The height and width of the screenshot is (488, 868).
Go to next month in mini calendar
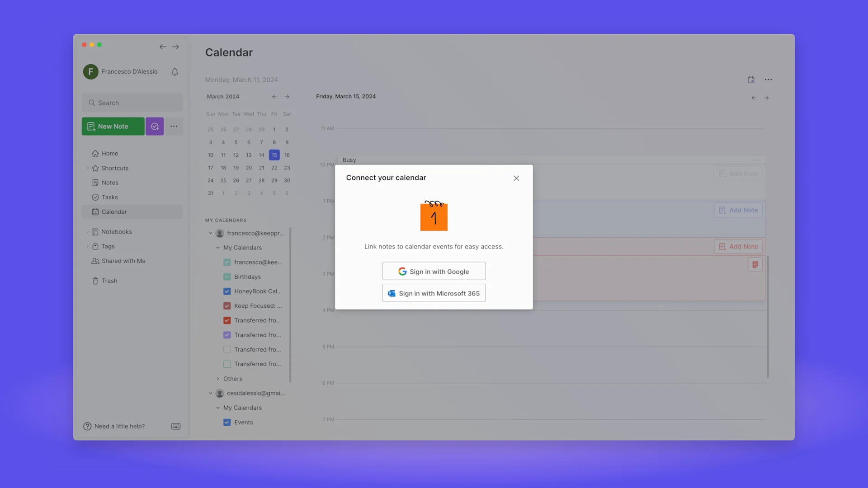point(287,97)
